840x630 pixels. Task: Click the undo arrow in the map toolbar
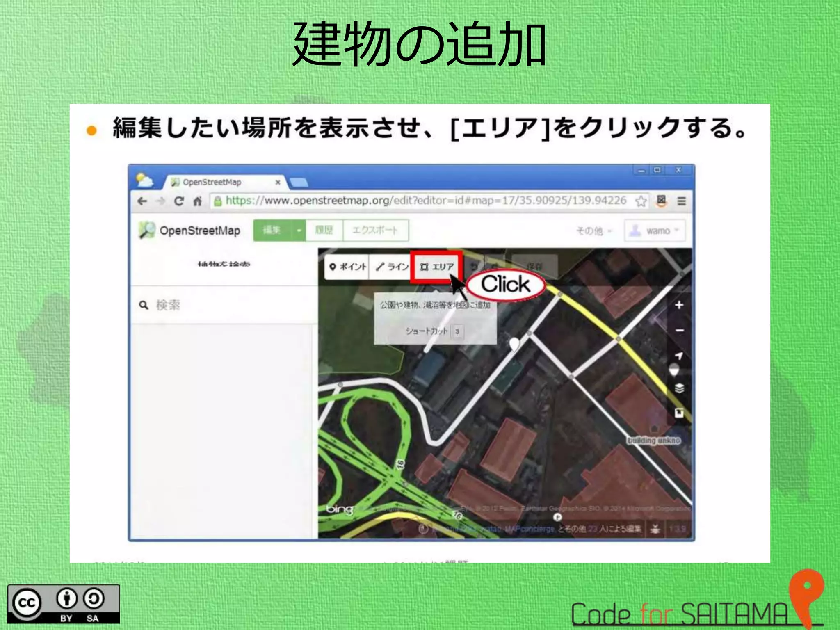click(x=474, y=266)
